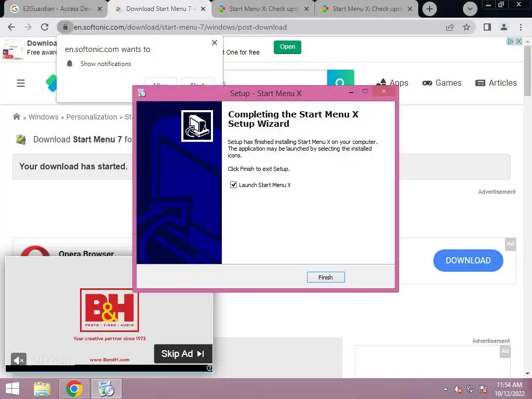
Task: Open Softonic hamburger menu
Action: pyautogui.click(x=21, y=83)
